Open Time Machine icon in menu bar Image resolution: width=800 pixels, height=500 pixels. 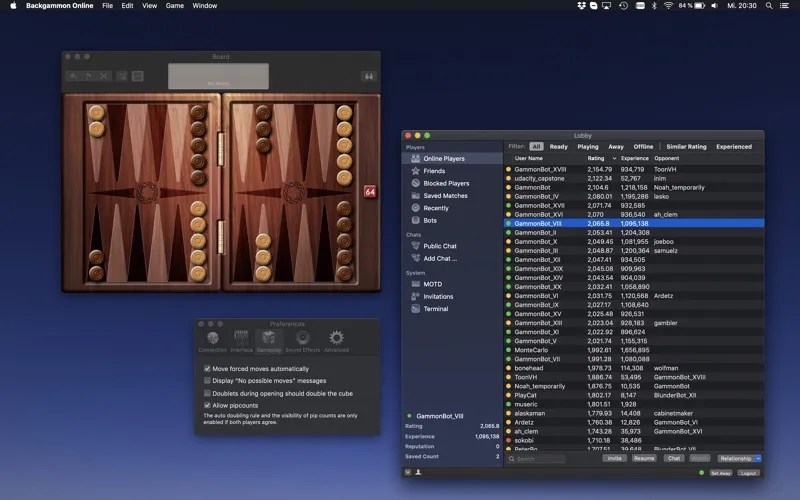click(623, 6)
